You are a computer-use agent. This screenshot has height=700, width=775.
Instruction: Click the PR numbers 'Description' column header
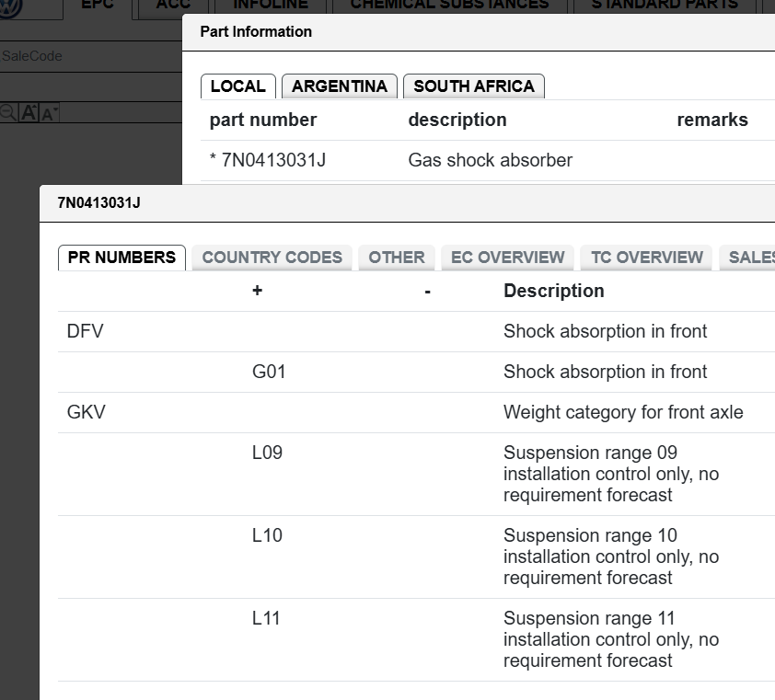coord(553,291)
